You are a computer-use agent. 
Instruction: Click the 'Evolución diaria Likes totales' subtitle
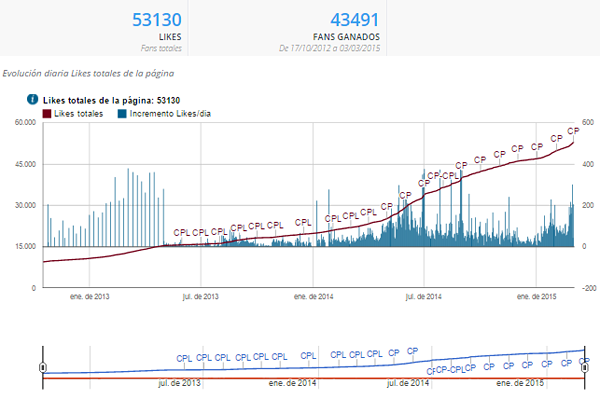(x=88, y=73)
